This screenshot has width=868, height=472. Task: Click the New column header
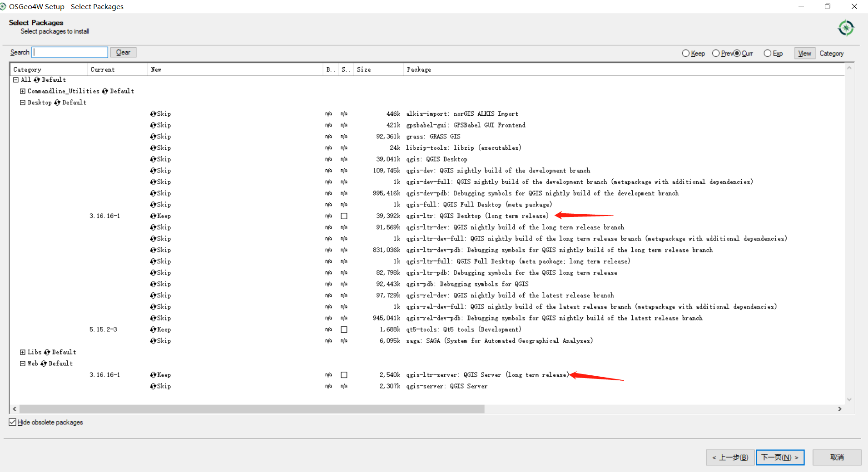coord(235,69)
